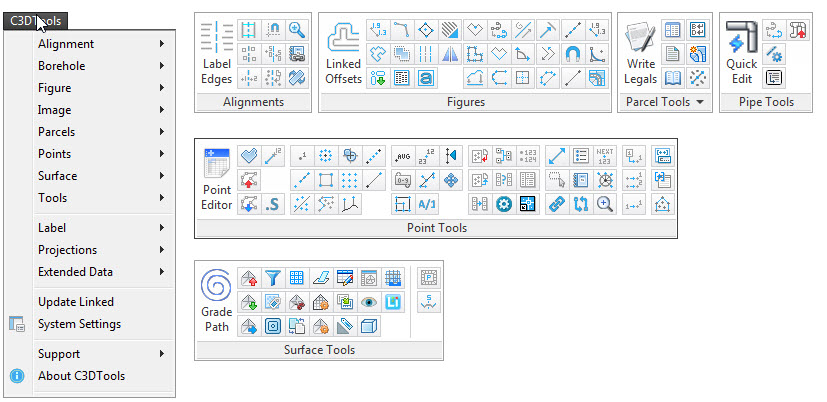This screenshot has width=827, height=402.
Task: Click the Label Edges button in Alignments
Action: pos(216,54)
